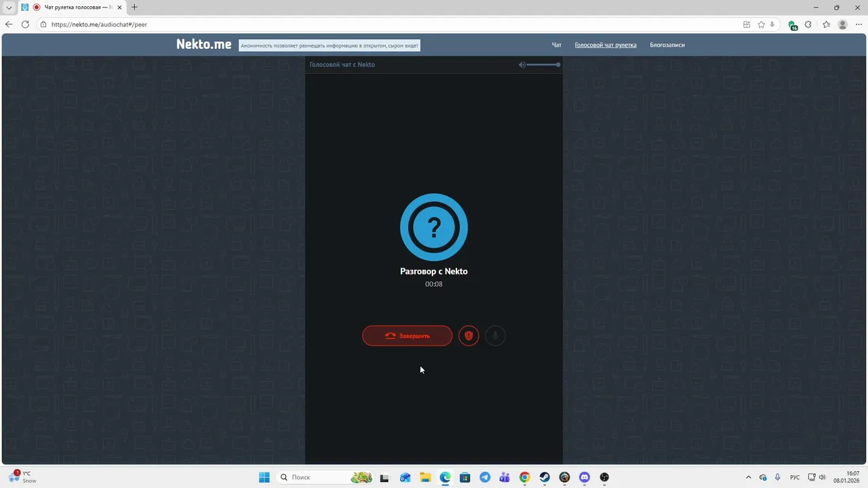Click Голосовой чат с Nekto header text
The width and height of the screenshot is (868, 488).
[342, 64]
